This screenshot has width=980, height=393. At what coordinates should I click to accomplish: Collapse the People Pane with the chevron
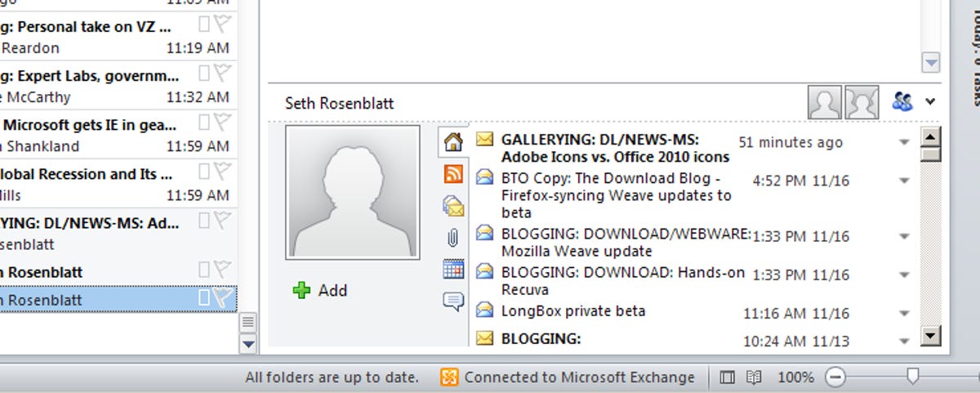929,102
